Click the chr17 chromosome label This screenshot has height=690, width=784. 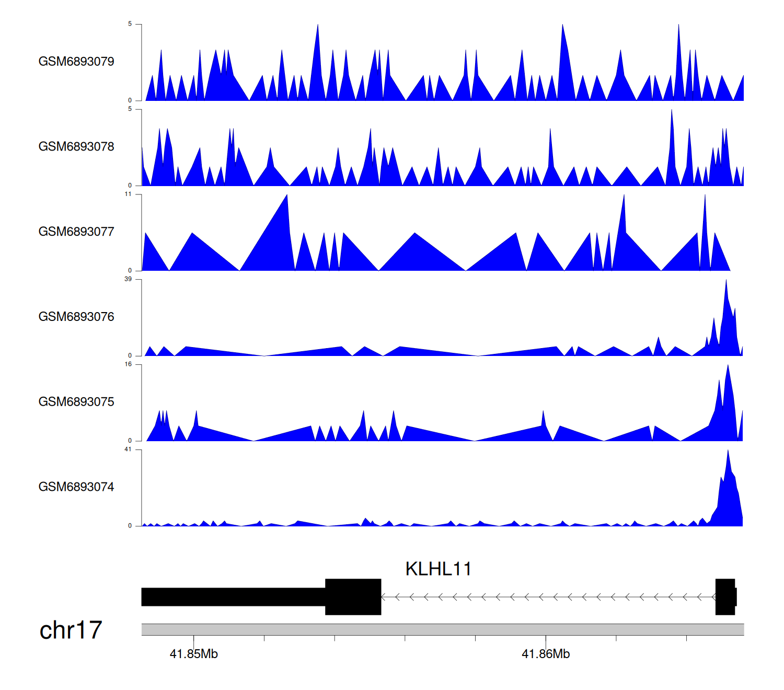point(71,630)
